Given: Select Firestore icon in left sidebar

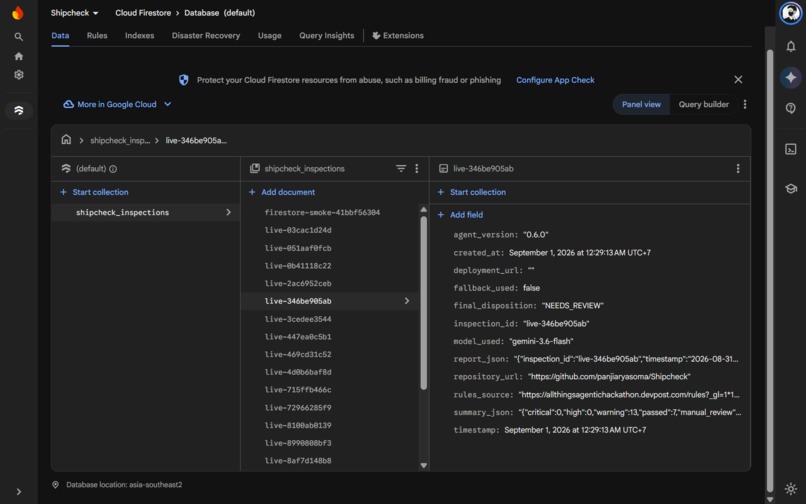Looking at the screenshot, I should pyautogui.click(x=19, y=110).
